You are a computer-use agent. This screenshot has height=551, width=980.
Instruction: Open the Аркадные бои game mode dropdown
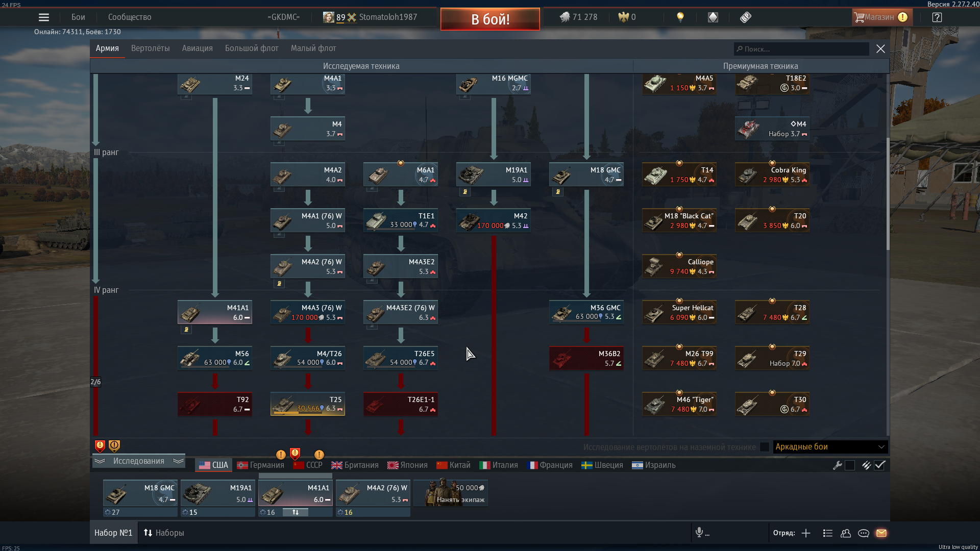coord(830,447)
